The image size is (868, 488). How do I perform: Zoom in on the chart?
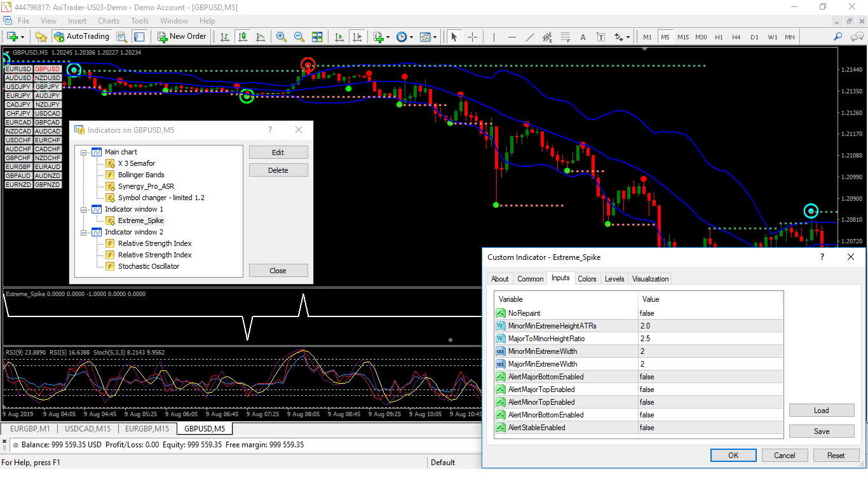[281, 37]
